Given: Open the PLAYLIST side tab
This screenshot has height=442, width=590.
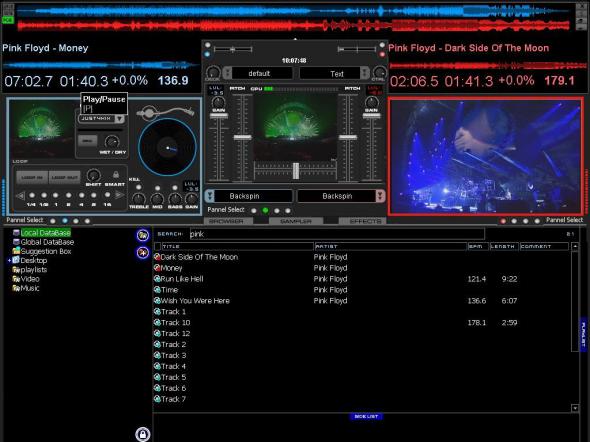Looking at the screenshot, I should pos(583,334).
